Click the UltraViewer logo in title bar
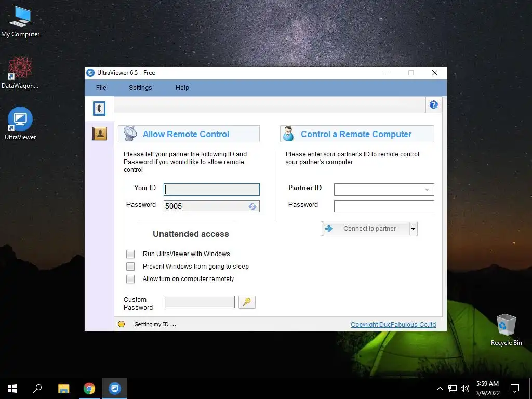 [x=90, y=73]
